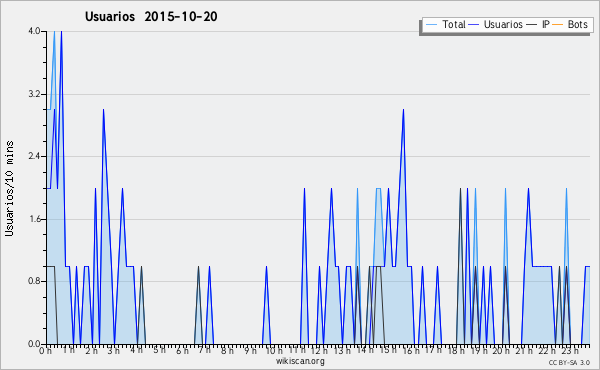Click the '13 h' x-axis label
Screen dimensions: 600x370
(342, 350)
